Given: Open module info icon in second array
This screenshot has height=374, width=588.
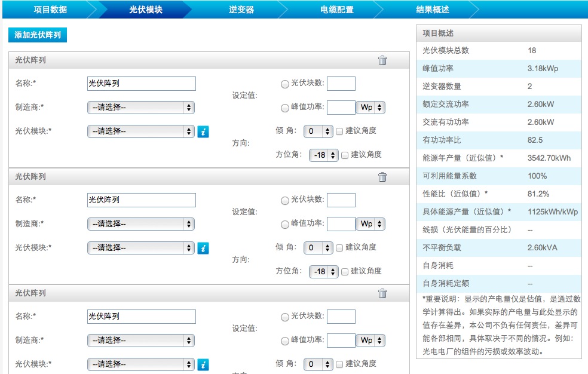Looking at the screenshot, I should point(203,248).
